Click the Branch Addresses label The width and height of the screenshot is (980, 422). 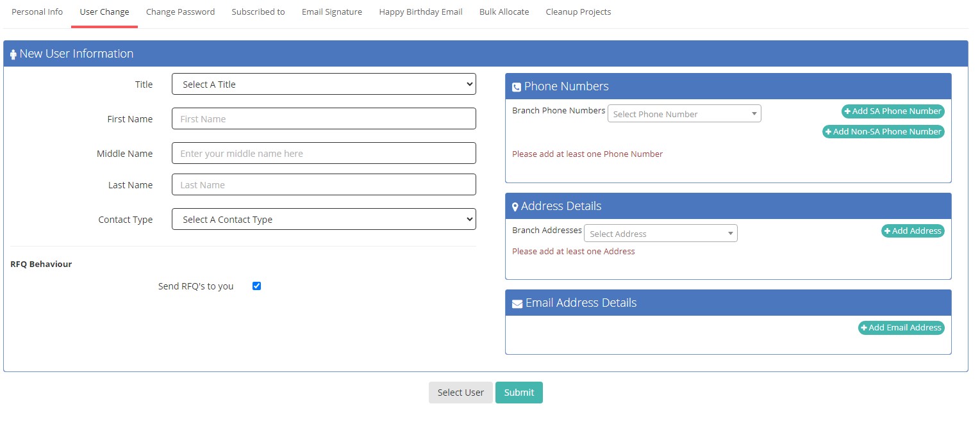tap(547, 230)
